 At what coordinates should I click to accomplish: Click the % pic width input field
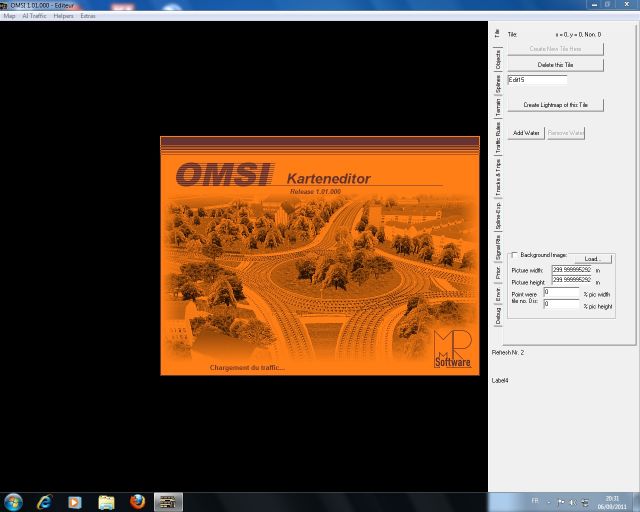click(x=561, y=292)
